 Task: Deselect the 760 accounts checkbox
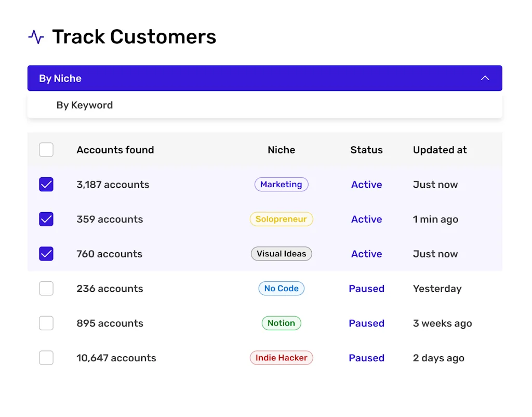(x=46, y=254)
